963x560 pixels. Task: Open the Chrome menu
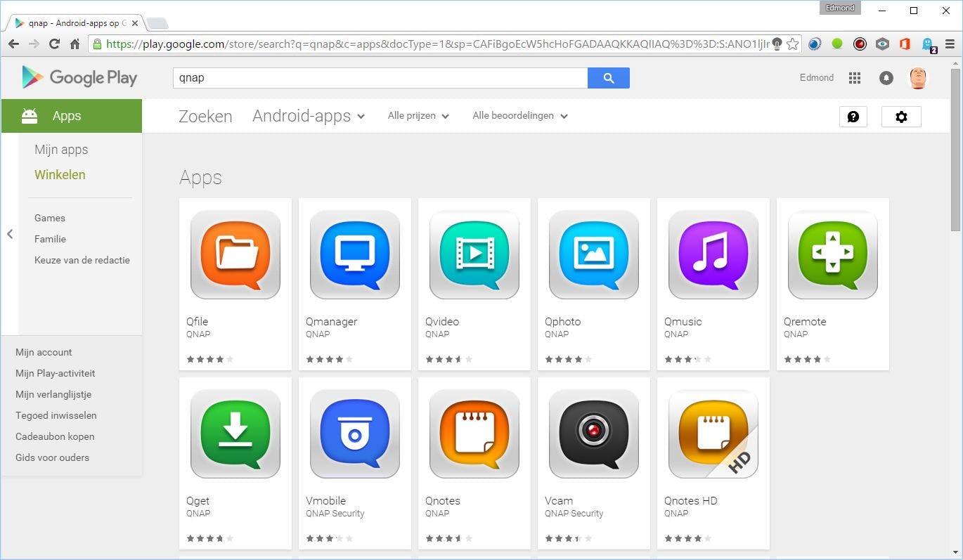pos(950,44)
